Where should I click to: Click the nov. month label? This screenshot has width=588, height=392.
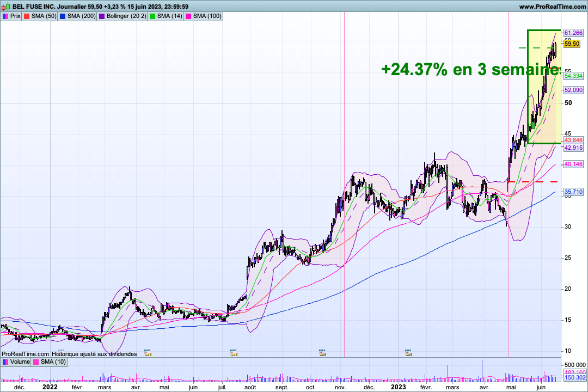click(340, 387)
